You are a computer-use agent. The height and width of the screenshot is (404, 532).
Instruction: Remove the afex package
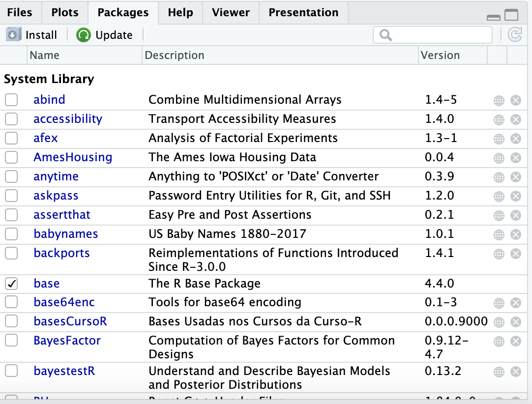[515, 139]
